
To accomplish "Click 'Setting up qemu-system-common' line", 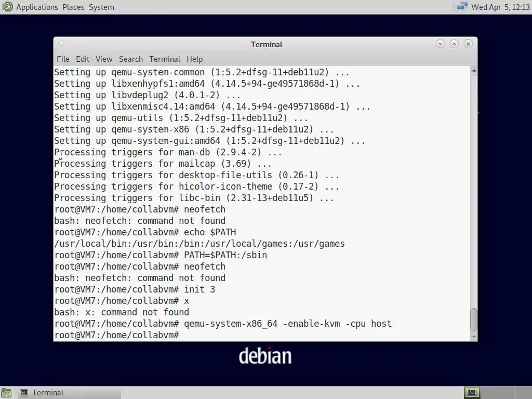I will (x=202, y=72).
